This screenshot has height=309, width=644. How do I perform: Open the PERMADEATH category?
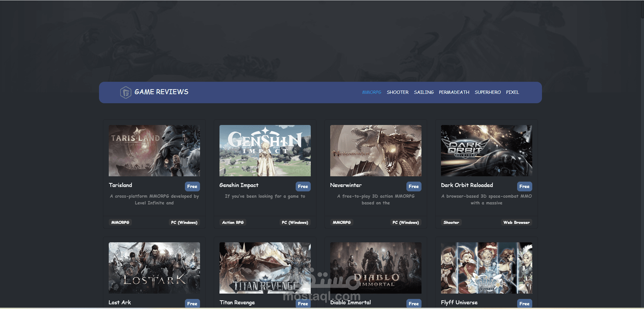(x=454, y=92)
